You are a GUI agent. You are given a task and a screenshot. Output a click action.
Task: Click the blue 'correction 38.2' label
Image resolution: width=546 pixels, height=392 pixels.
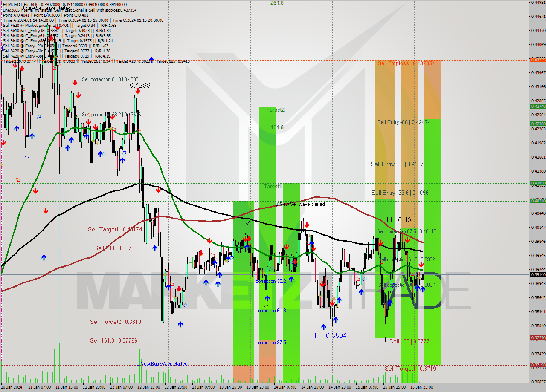271,281
